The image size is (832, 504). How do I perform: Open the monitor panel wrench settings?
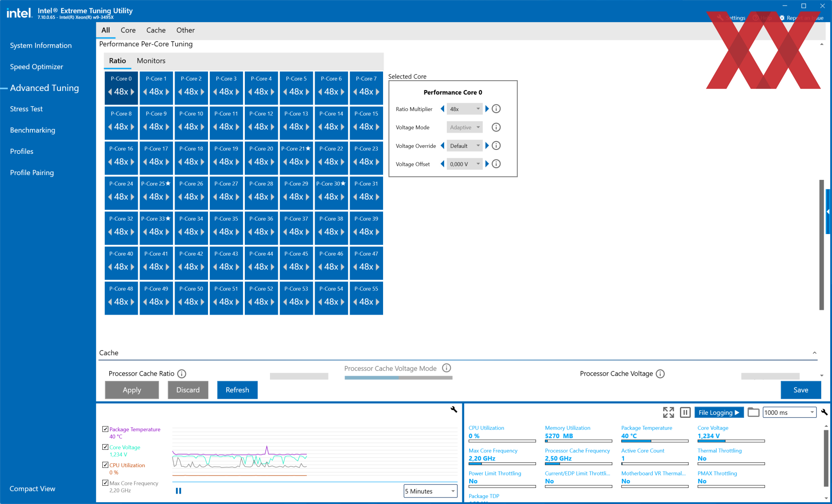point(824,412)
